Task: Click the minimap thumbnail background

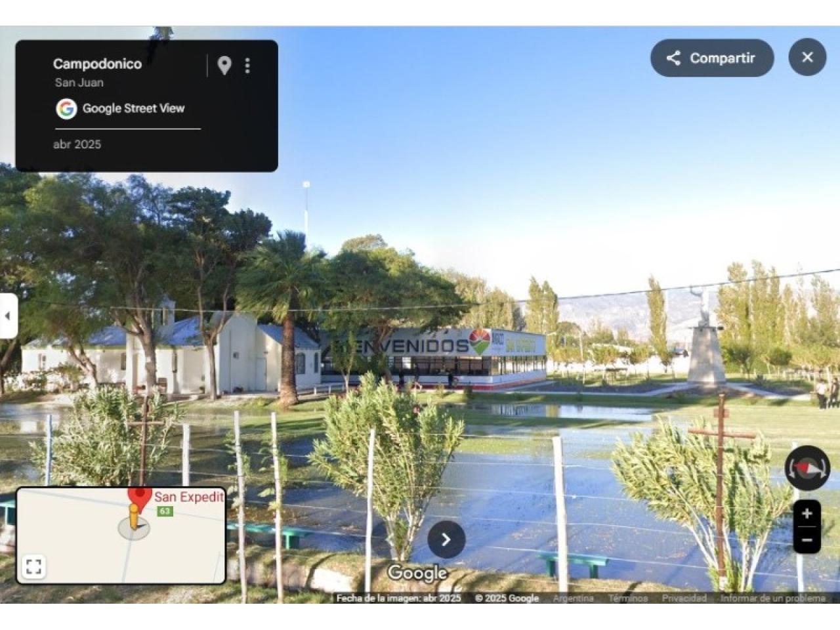Action: point(177,551)
